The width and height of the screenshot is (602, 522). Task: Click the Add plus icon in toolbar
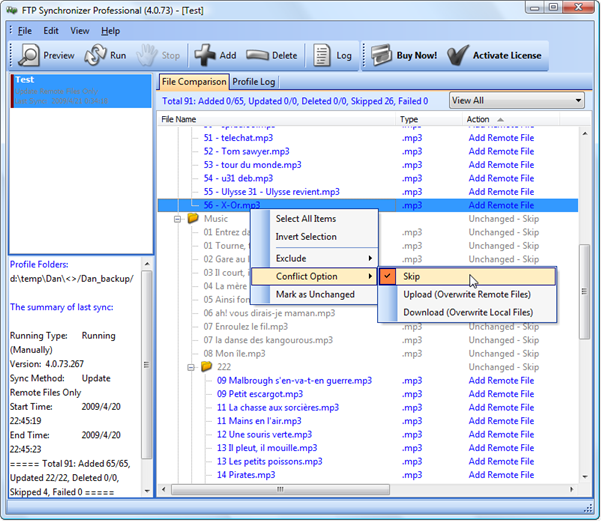(x=203, y=55)
